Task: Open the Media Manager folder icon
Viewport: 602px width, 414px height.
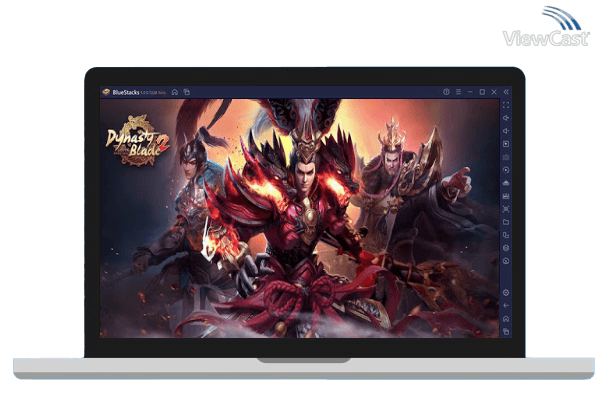Action: [506, 222]
